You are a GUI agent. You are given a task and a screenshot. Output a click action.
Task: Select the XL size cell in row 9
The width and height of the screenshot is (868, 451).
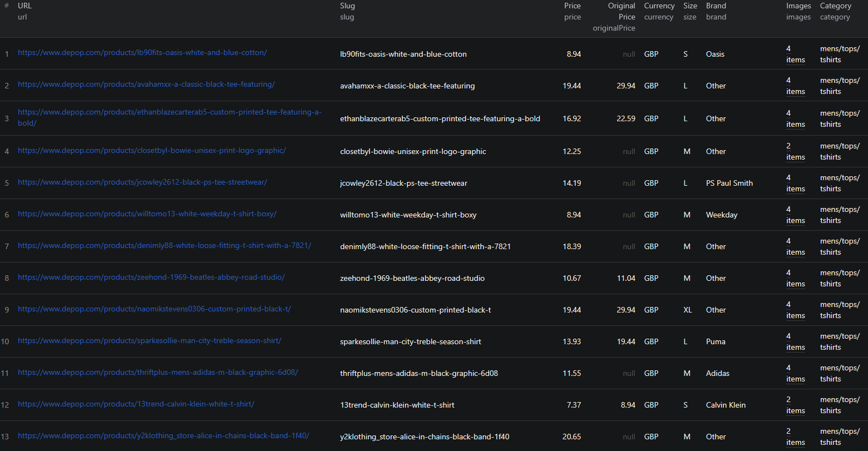click(x=688, y=310)
